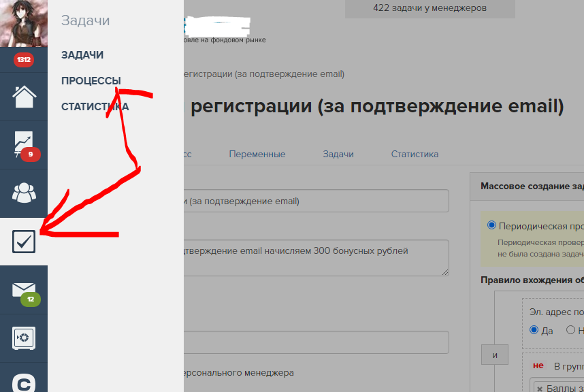
Task: Toggle the red 'не' negation in the rule
Action: coord(538,365)
